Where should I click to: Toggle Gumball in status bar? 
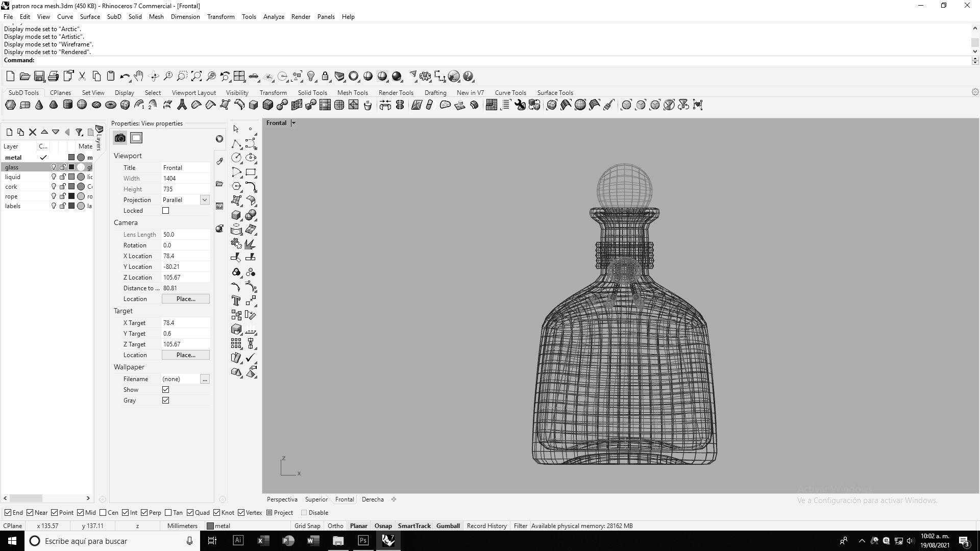click(x=448, y=526)
